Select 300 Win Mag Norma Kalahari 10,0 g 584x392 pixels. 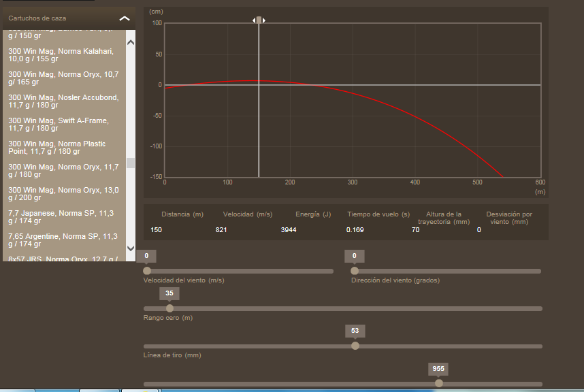tap(62, 55)
